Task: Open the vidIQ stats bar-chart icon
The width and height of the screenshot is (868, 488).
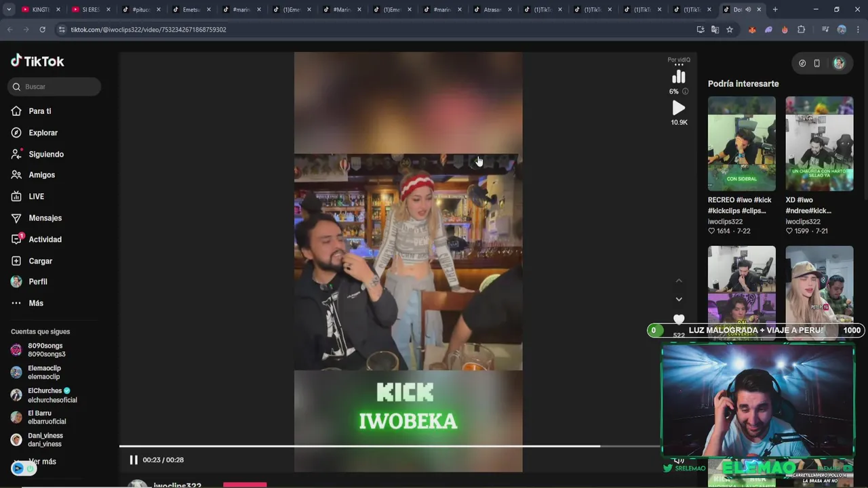Action: tap(679, 77)
